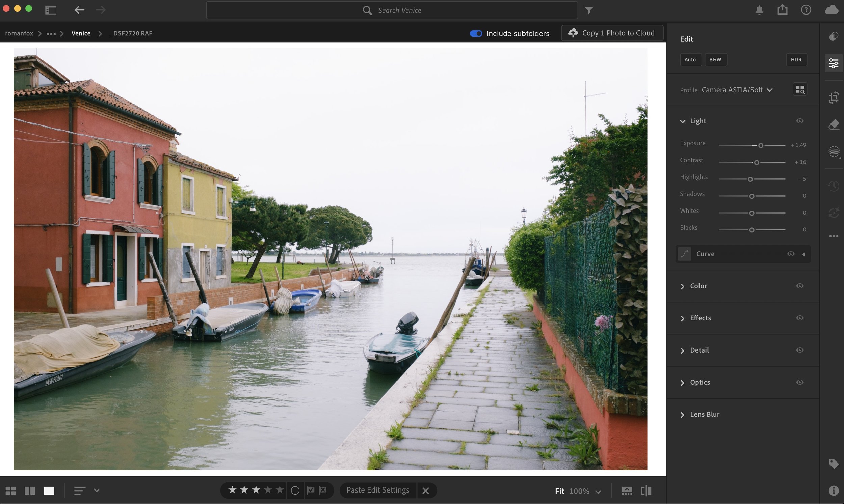
Task: Open the Presets panel icon
Action: click(834, 36)
